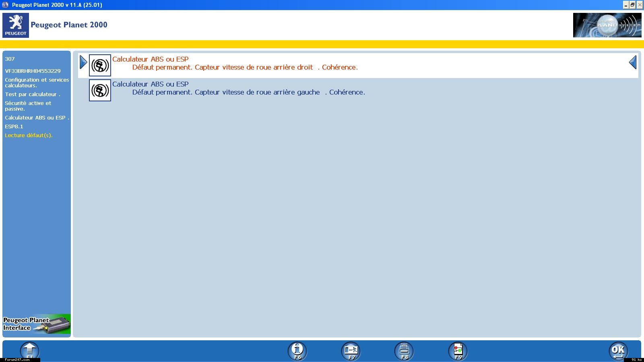Click the Peugeot lion logo
The height and width of the screenshot is (362, 644).
pos(16,25)
